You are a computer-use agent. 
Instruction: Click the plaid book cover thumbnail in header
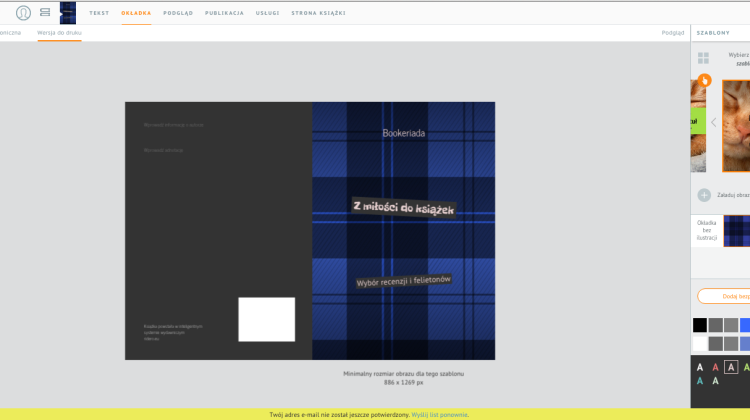click(x=67, y=13)
